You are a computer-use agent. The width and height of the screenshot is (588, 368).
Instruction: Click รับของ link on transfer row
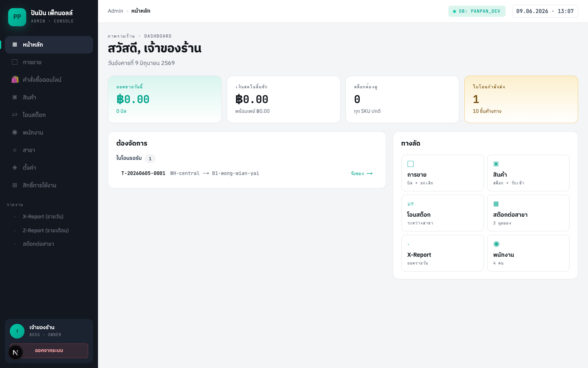[x=362, y=174]
